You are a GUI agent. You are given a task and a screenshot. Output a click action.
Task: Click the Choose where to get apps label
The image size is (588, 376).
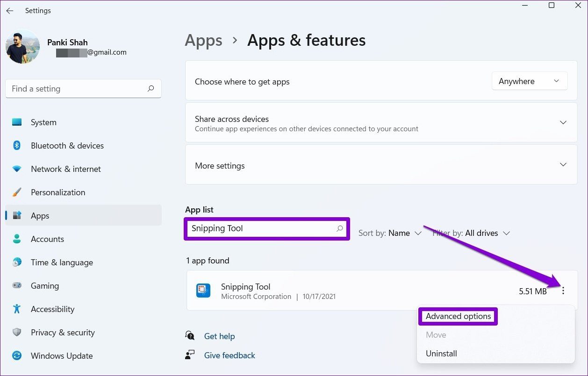tap(242, 82)
